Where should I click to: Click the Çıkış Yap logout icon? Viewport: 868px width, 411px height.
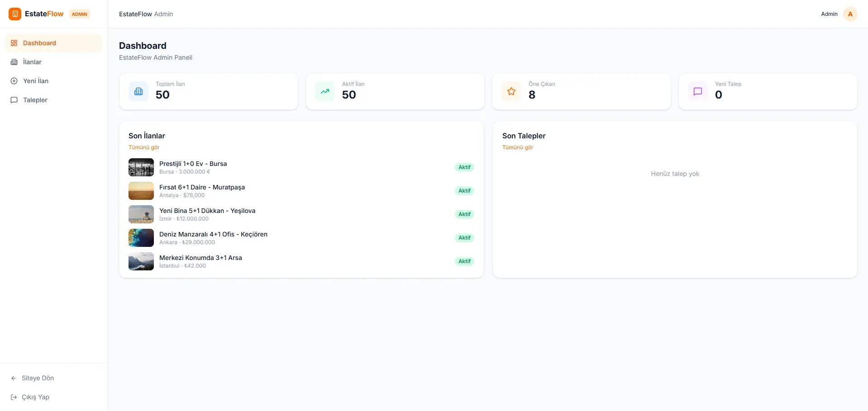pyautogui.click(x=14, y=397)
